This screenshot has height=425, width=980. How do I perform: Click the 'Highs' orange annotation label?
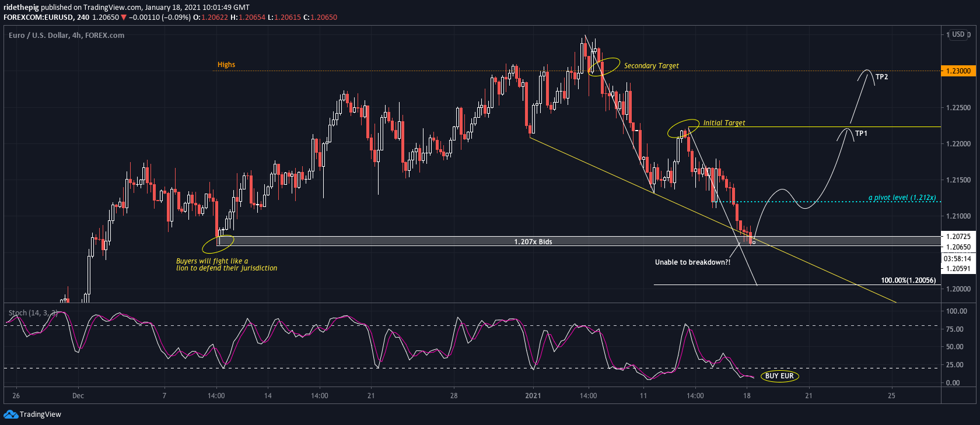[226, 65]
